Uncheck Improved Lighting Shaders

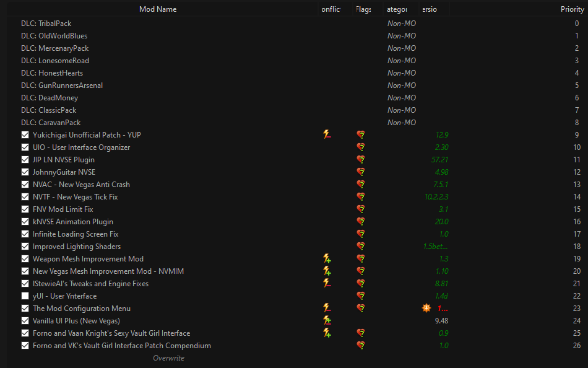tap(25, 246)
